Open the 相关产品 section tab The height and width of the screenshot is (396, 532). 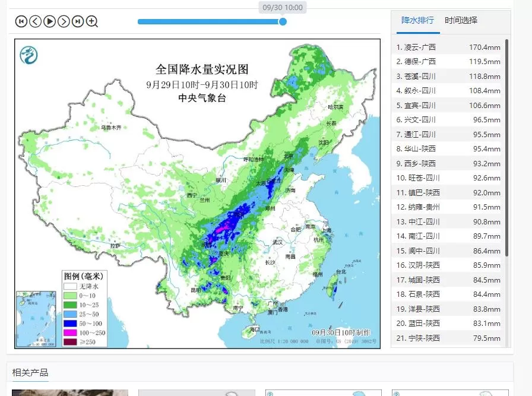pyautogui.click(x=30, y=373)
